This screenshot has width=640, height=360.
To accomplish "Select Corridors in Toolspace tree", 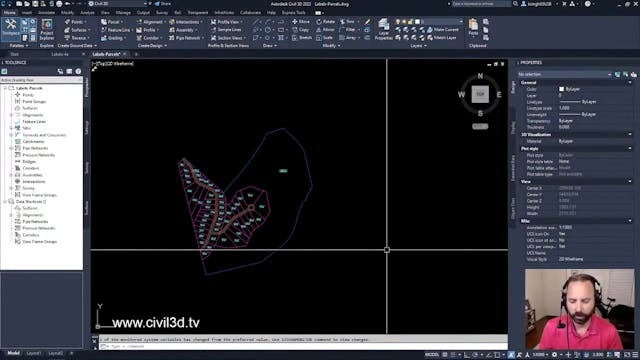I will 31,168.
